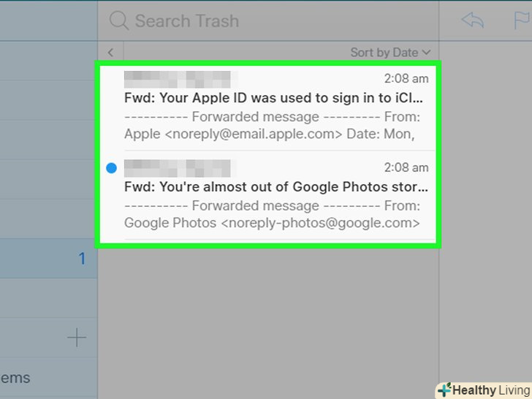Click the unread count badge showing 1

pyautogui.click(x=82, y=259)
